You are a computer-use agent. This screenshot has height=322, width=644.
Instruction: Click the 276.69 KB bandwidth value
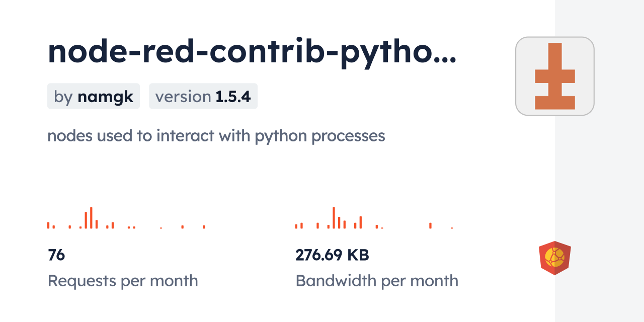[x=332, y=255]
